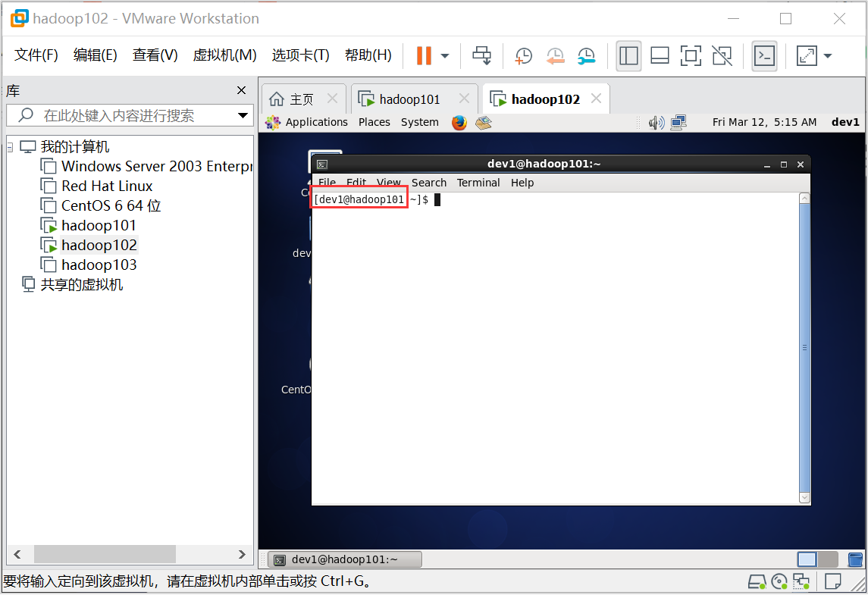Click the dev1@hadoop101 taskbar window button
This screenshot has width=868, height=595.
click(345, 559)
